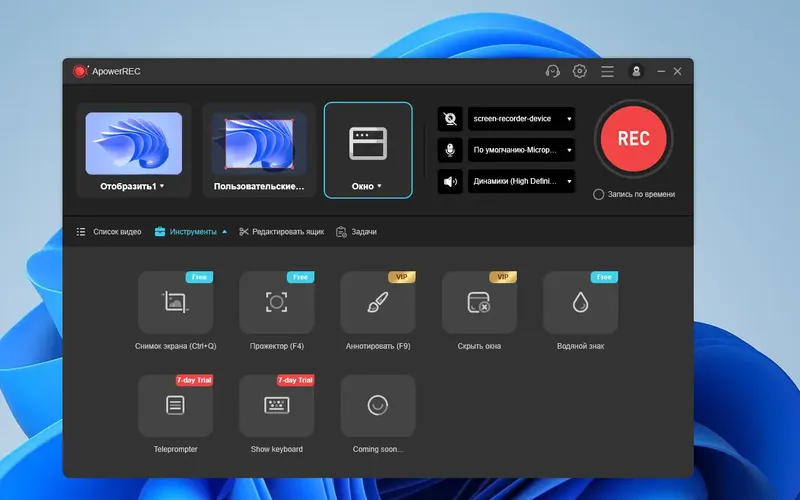
Task: Select the custom region Пользовательские thumbnail
Action: pos(259,144)
